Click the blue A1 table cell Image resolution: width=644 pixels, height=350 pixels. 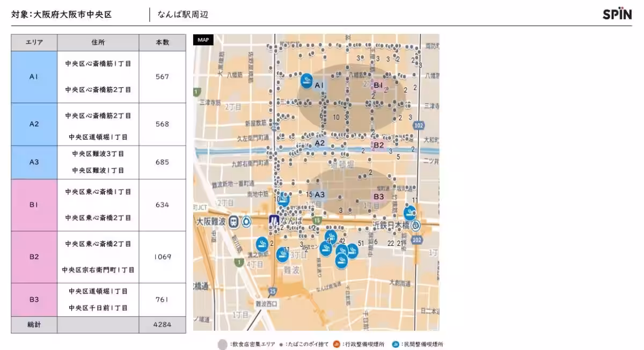(34, 77)
